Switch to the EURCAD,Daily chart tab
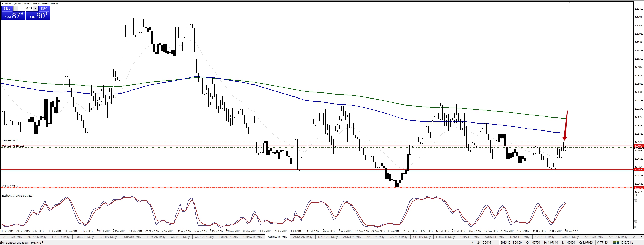 [156, 237]
